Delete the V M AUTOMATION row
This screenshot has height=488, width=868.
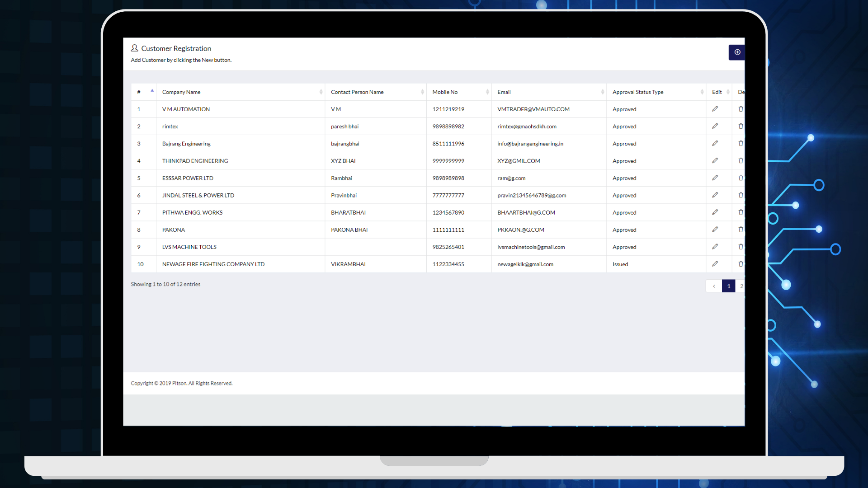(741, 109)
